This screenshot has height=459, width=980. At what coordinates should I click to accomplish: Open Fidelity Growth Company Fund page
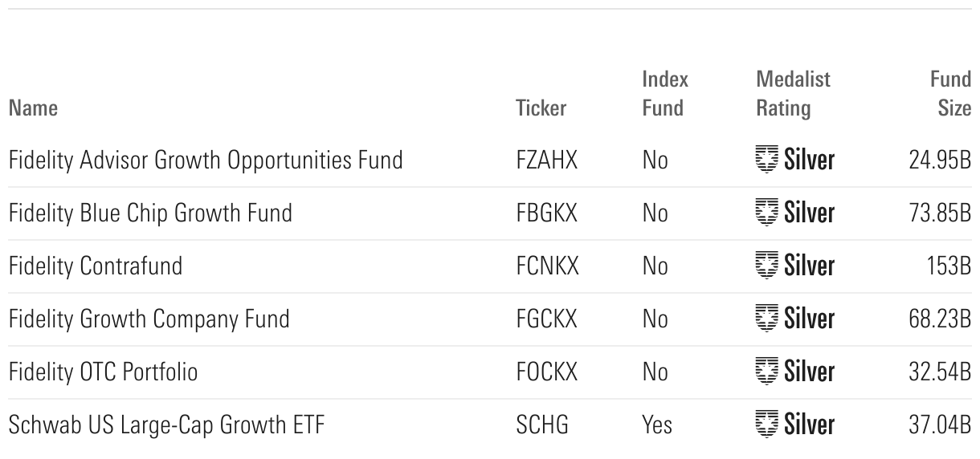pos(149,319)
